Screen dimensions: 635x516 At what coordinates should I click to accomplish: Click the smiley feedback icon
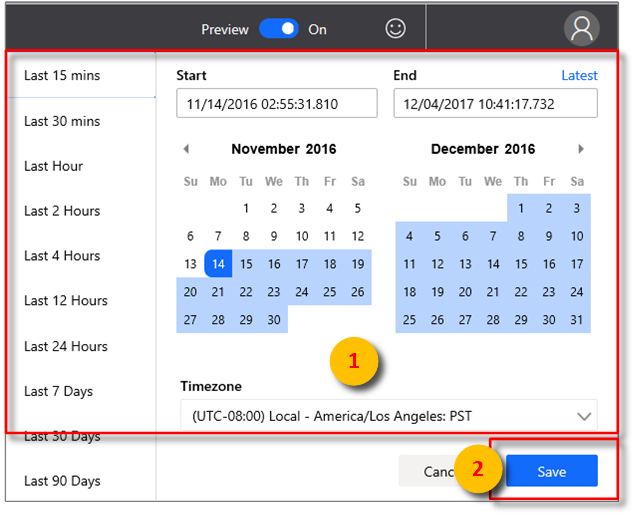point(396,29)
